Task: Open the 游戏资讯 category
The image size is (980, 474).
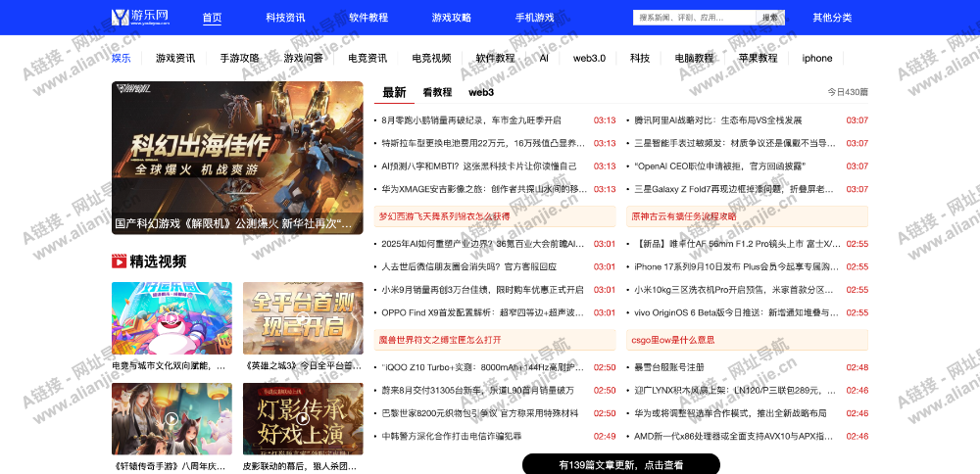Action: [x=175, y=58]
